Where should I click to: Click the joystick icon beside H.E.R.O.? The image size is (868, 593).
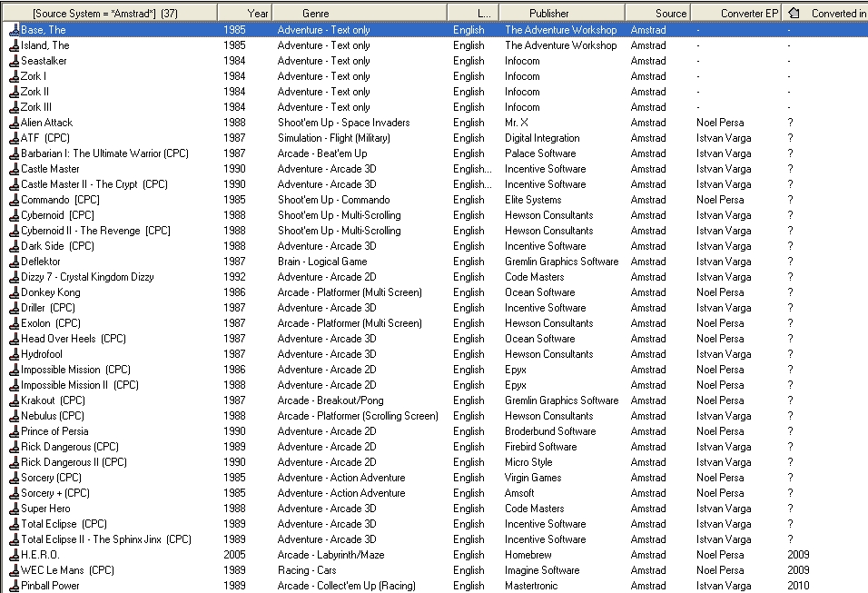pos(15,555)
